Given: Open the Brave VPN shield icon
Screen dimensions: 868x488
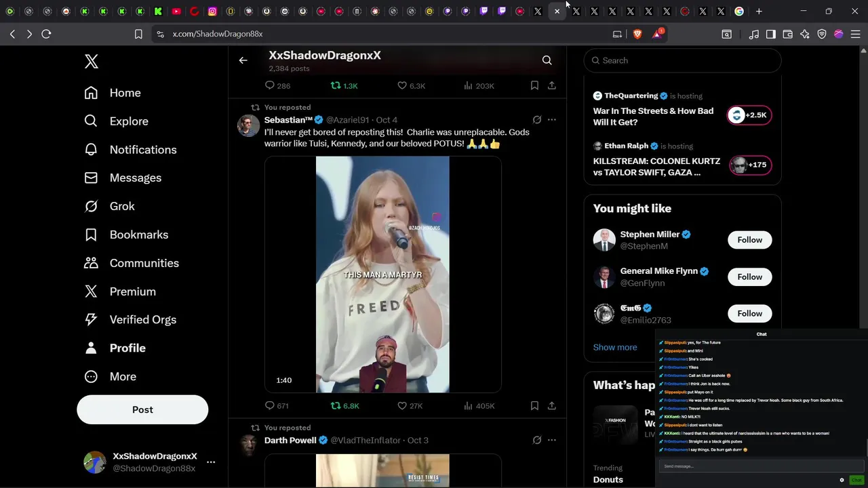Looking at the screenshot, I should point(822,34).
